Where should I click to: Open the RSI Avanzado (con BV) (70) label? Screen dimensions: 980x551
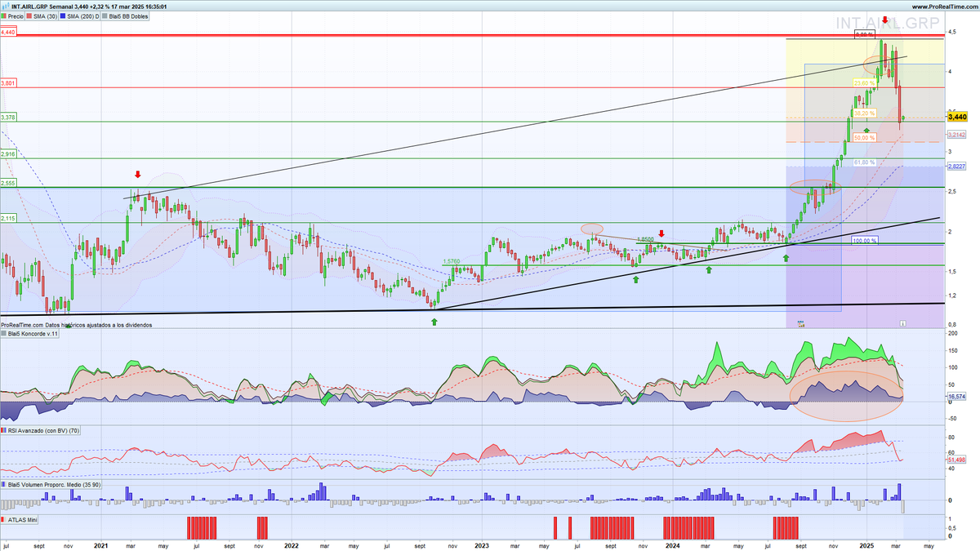(40, 430)
